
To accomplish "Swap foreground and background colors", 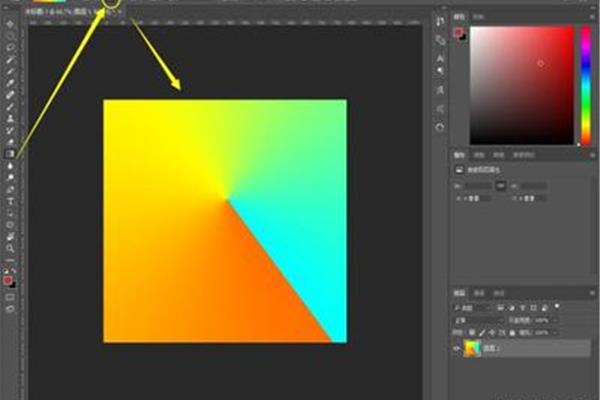I will (x=14, y=271).
